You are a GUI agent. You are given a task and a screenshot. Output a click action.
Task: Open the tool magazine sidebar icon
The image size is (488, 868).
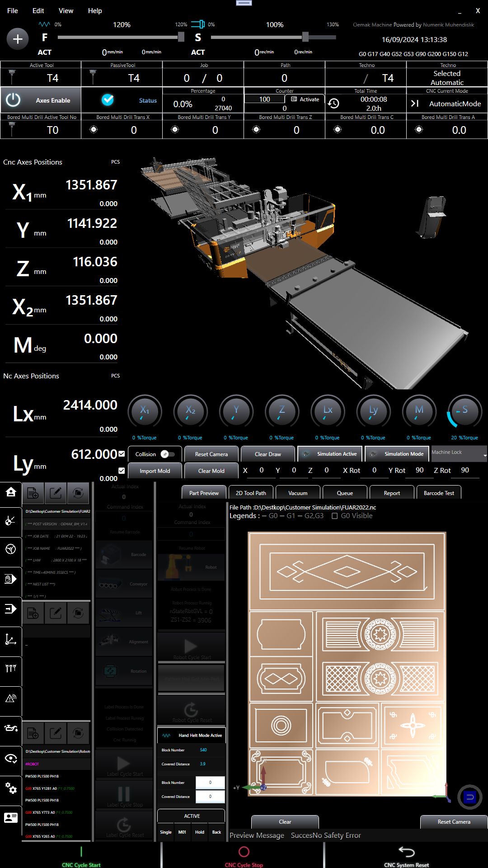tap(11, 668)
